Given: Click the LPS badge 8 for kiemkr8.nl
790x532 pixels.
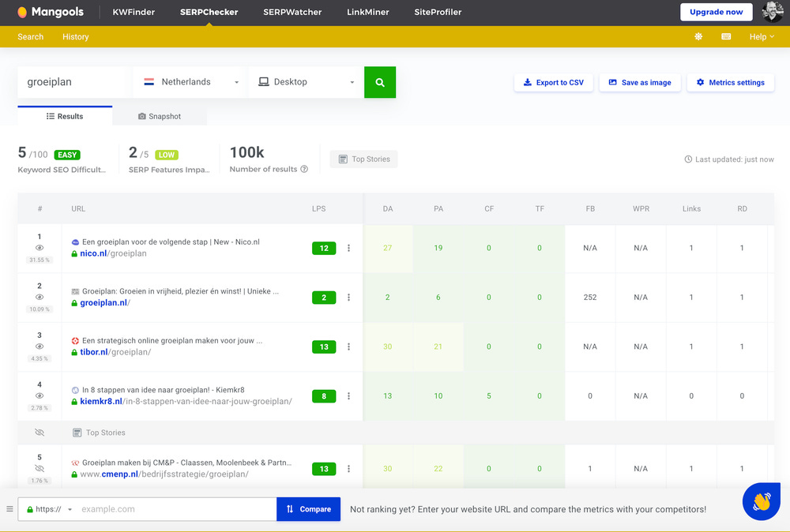Looking at the screenshot, I should pyautogui.click(x=324, y=396).
